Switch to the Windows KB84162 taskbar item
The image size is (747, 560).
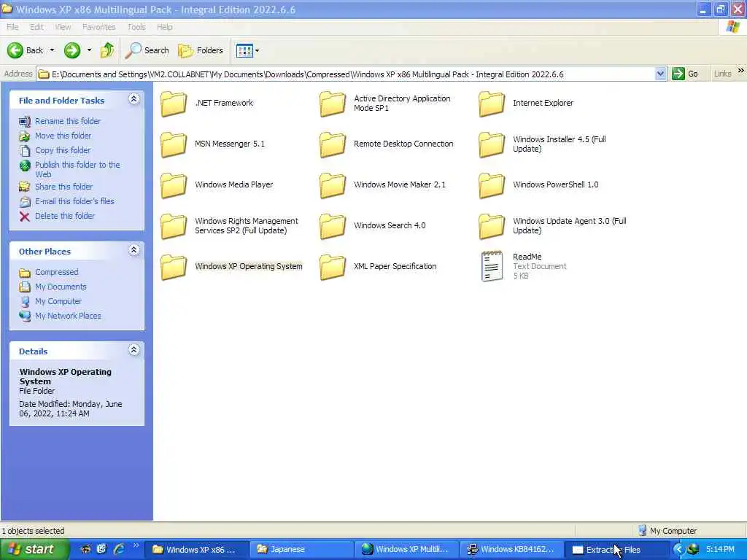[x=511, y=550]
